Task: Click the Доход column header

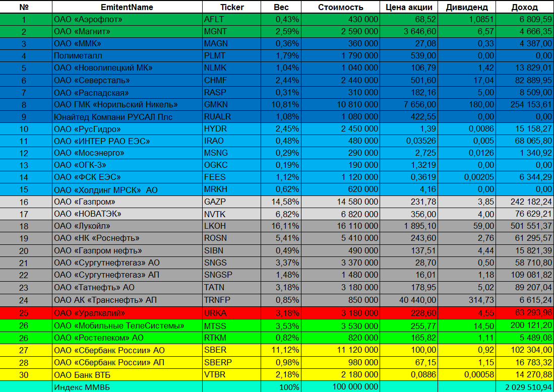Action: tap(525, 7)
